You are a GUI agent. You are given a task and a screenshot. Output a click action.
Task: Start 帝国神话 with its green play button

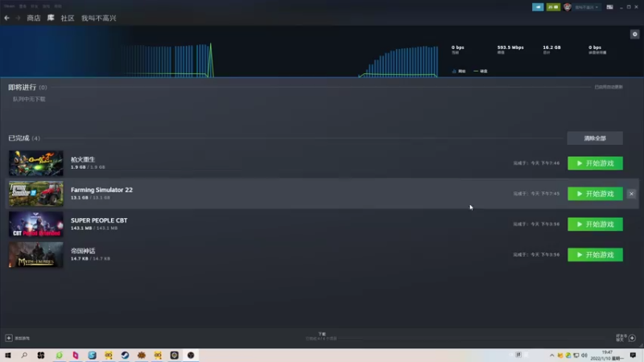coord(595,255)
